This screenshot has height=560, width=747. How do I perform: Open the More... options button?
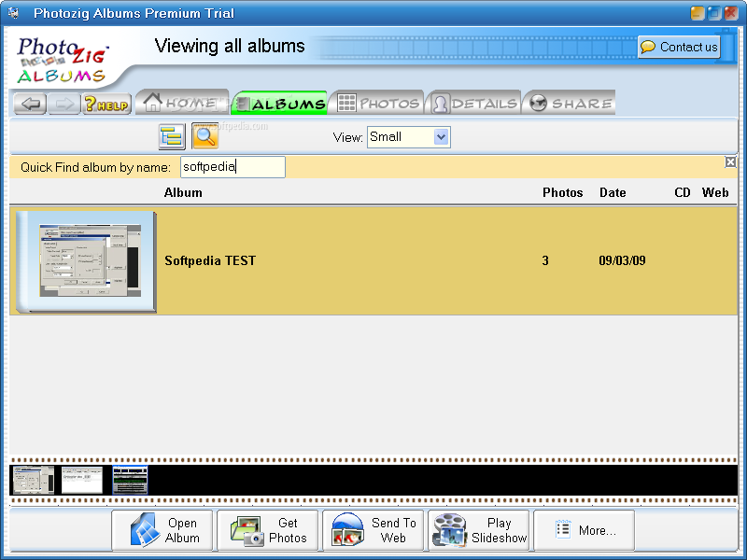pos(585,530)
